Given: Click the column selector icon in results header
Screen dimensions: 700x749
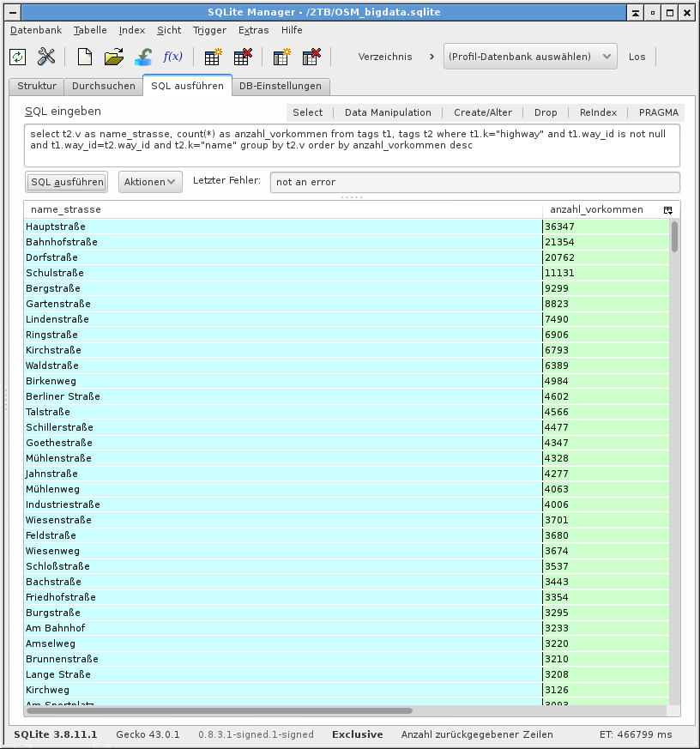Looking at the screenshot, I should pos(668,208).
